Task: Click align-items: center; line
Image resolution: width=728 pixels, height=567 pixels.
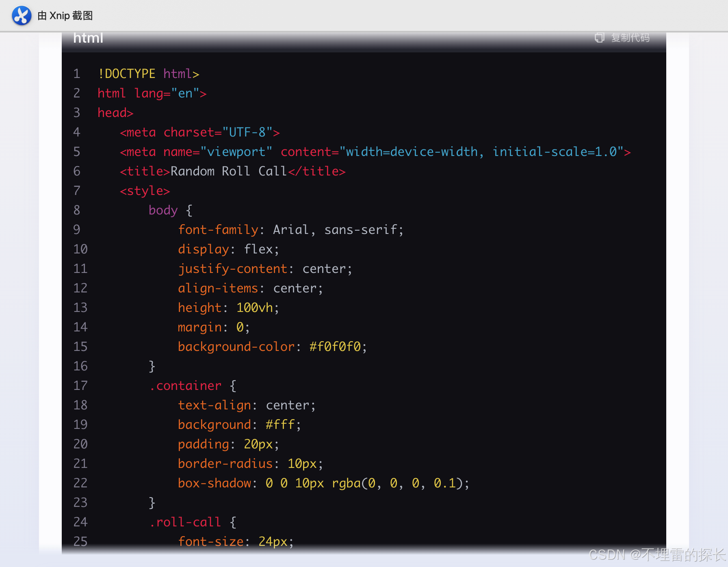Action: tap(251, 288)
